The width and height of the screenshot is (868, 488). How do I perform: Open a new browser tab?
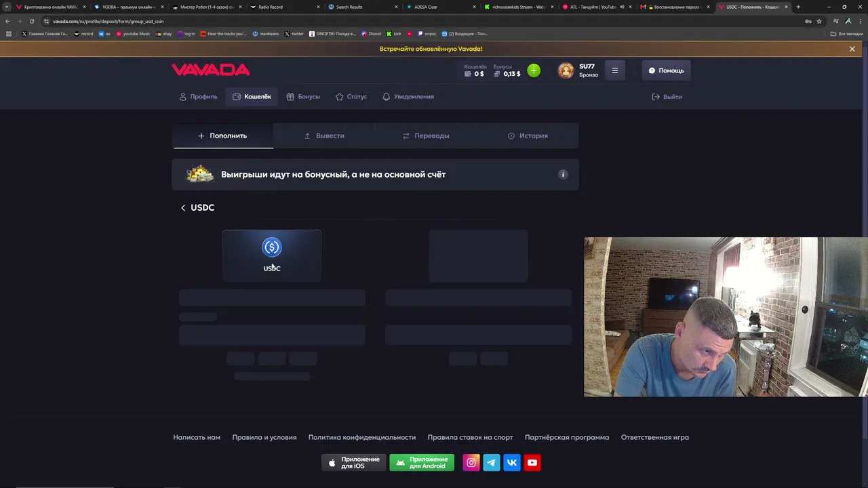pyautogui.click(x=798, y=7)
